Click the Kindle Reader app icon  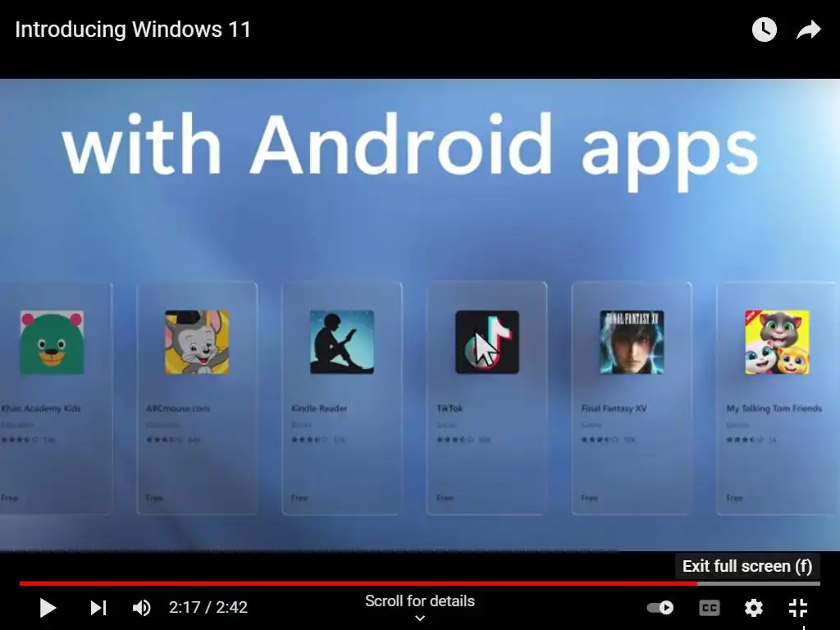point(342,342)
